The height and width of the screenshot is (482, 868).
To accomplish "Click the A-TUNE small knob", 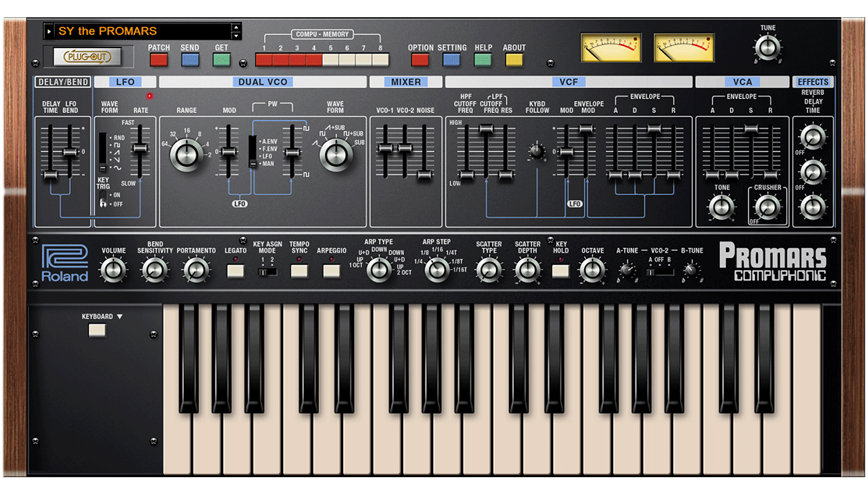I will click(x=627, y=271).
